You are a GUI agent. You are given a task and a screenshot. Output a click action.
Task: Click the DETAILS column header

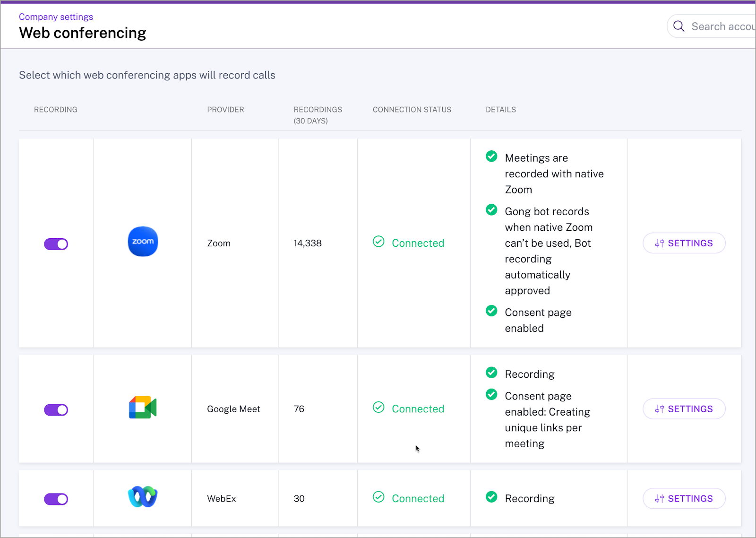pyautogui.click(x=501, y=110)
